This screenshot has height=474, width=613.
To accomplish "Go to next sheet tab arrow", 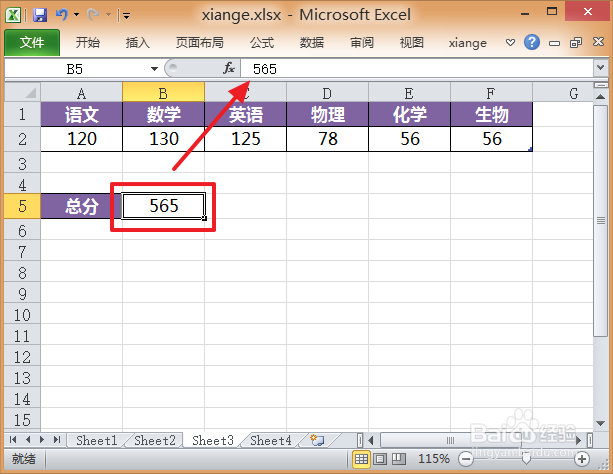I will (x=42, y=440).
